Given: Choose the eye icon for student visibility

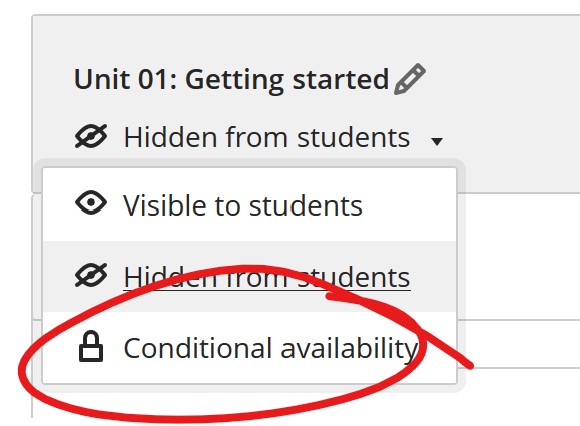Looking at the screenshot, I should coord(91,203).
